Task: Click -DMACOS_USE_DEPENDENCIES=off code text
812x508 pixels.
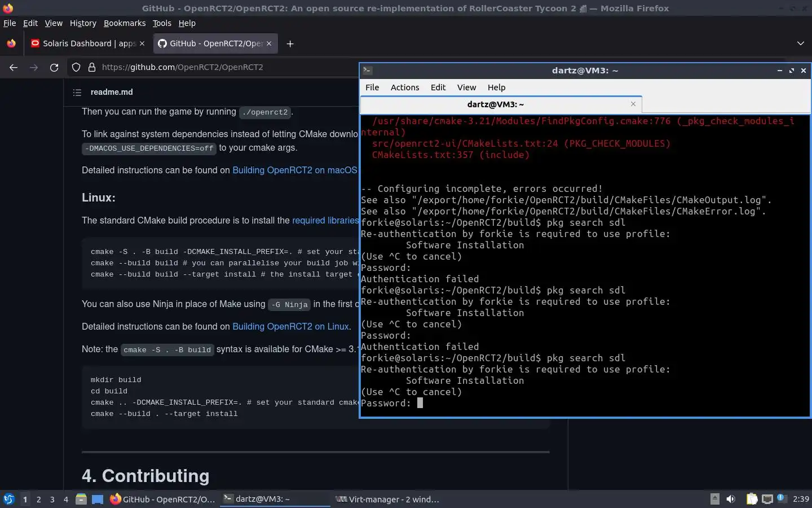Action: coord(149,148)
